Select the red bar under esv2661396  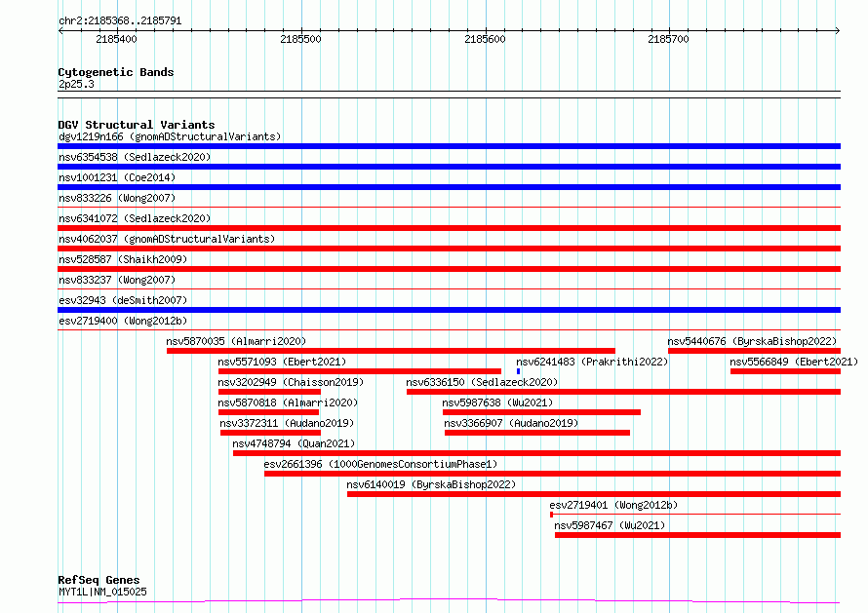click(552, 475)
